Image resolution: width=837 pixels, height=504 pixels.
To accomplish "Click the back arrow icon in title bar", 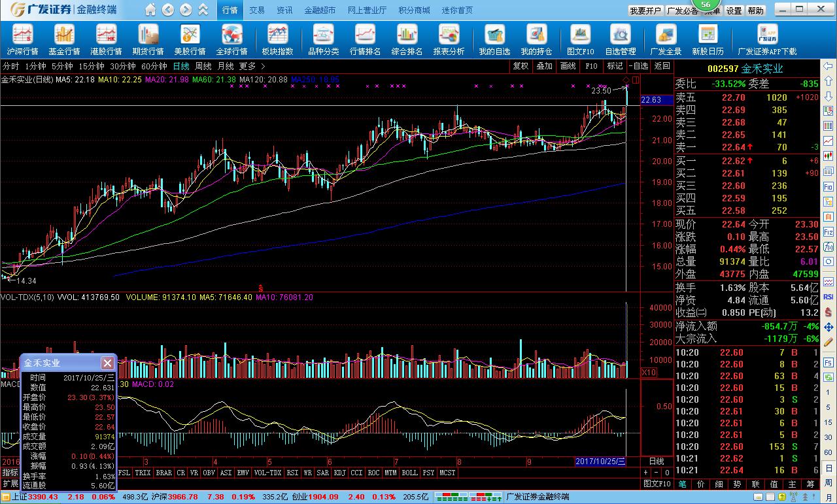I will click(x=168, y=10).
